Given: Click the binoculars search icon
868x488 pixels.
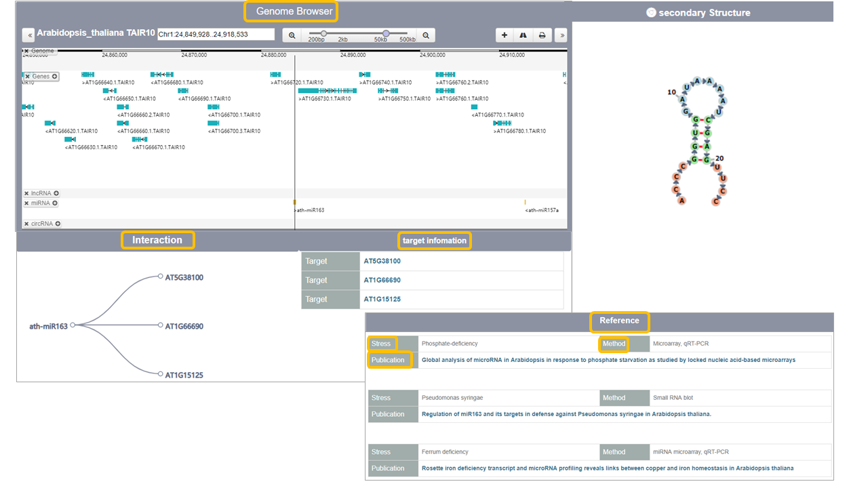Looking at the screenshot, I should [x=523, y=35].
